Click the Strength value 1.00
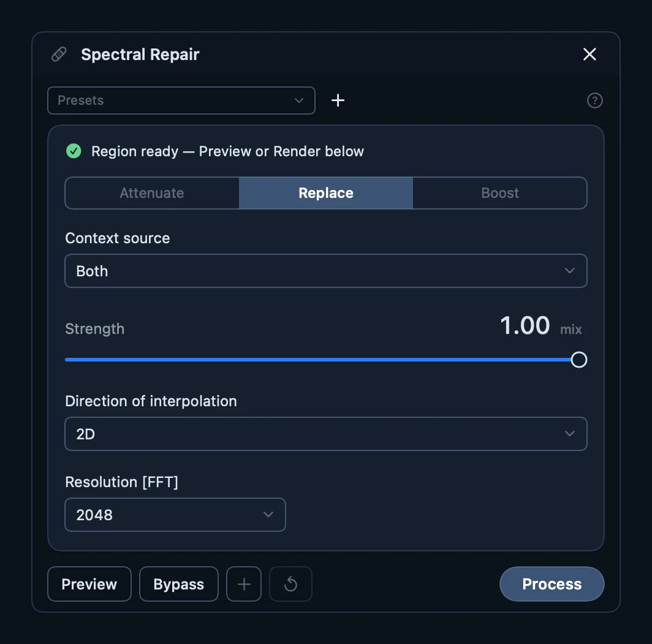Screen dimensions: 652x644 pos(525,325)
